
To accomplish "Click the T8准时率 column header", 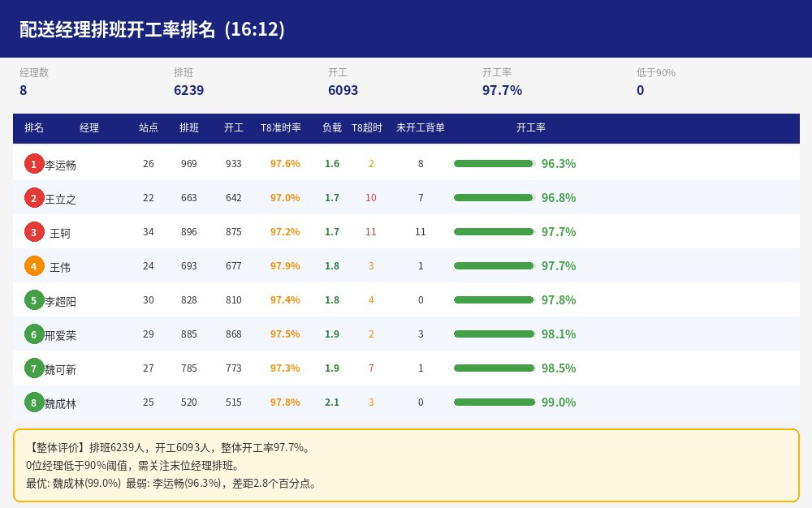I will coord(281,127).
